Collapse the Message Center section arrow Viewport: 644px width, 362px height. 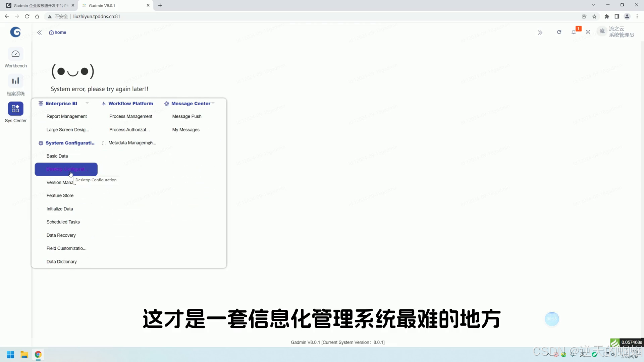point(213,103)
